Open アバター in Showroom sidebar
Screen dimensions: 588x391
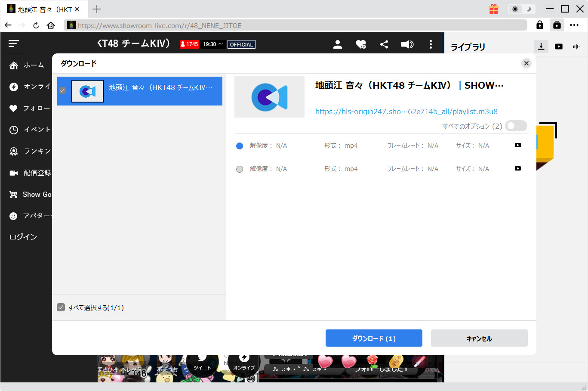point(30,216)
